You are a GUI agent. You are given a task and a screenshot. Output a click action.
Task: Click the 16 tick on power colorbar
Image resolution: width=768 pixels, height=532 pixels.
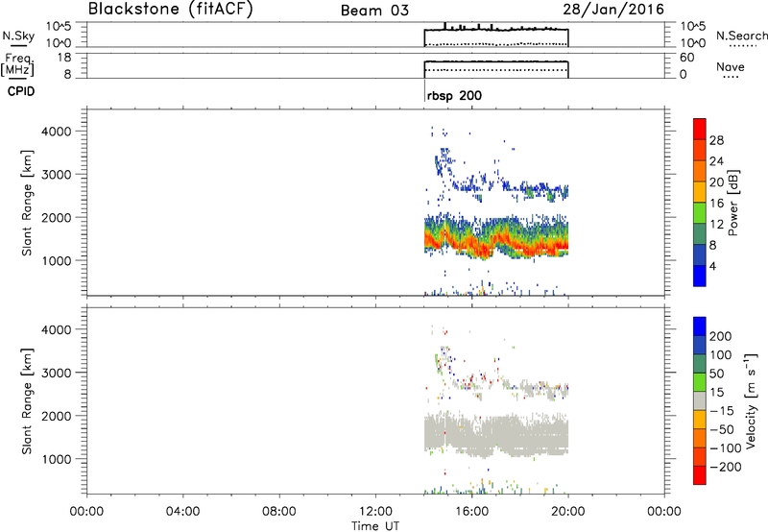point(716,204)
